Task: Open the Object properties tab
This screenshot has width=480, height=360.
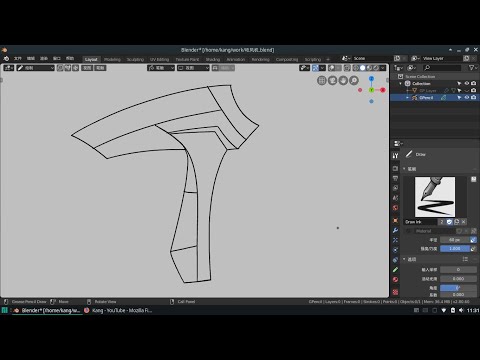Action: [395, 220]
